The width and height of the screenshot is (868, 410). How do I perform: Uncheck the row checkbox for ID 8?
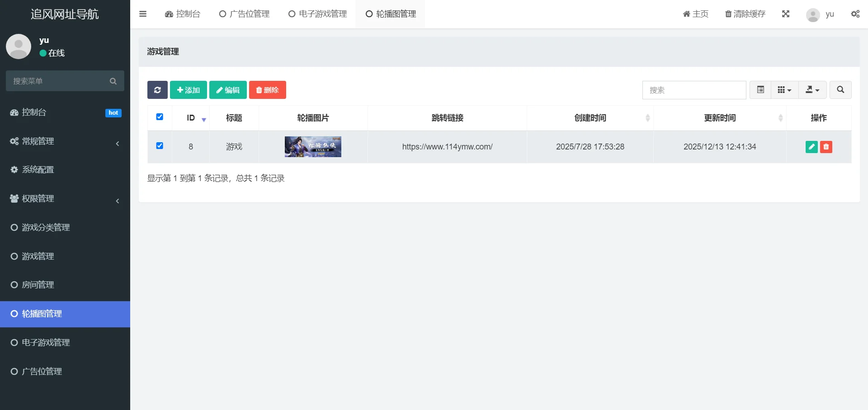coord(160,146)
